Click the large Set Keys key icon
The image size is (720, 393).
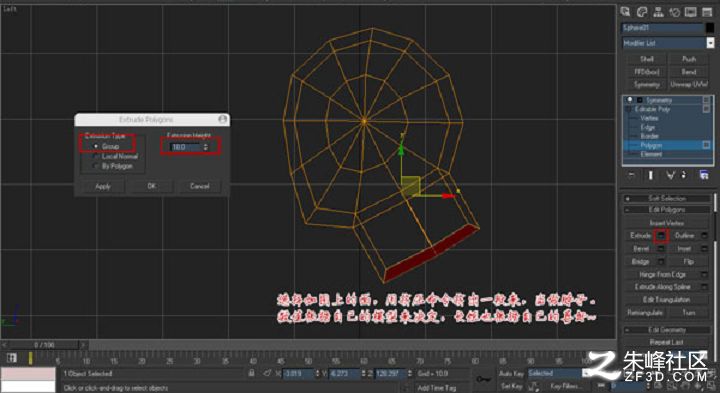tap(483, 379)
